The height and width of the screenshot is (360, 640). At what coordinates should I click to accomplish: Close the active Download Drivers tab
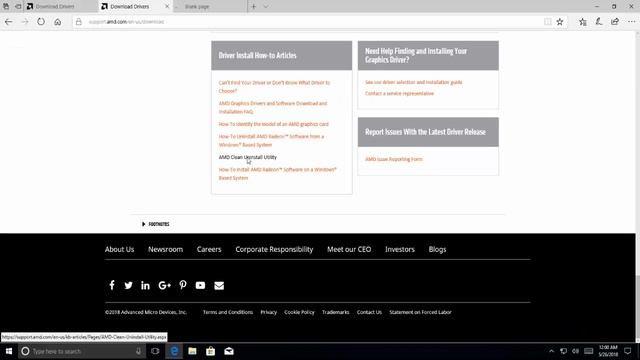click(x=167, y=7)
